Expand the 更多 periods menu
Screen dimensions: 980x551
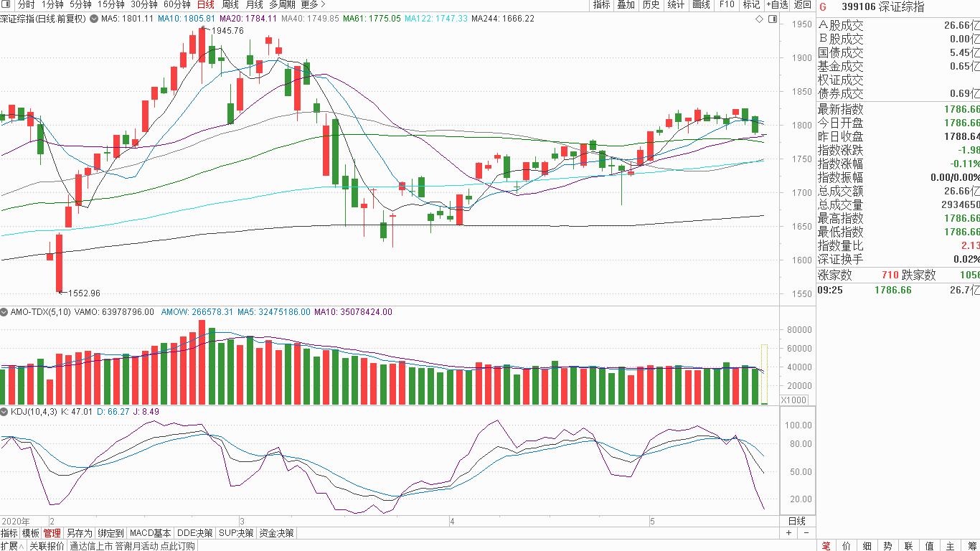pos(313,5)
